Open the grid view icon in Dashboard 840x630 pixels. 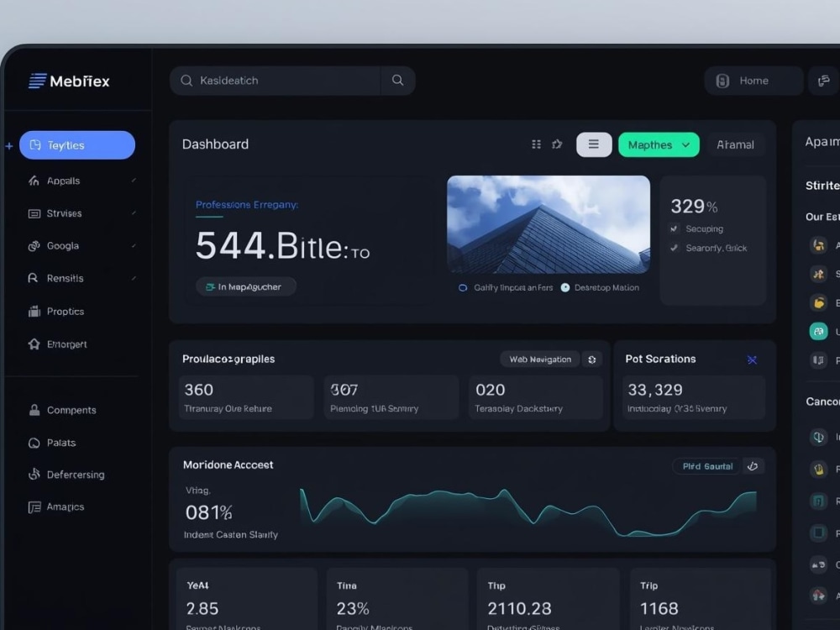tap(536, 144)
